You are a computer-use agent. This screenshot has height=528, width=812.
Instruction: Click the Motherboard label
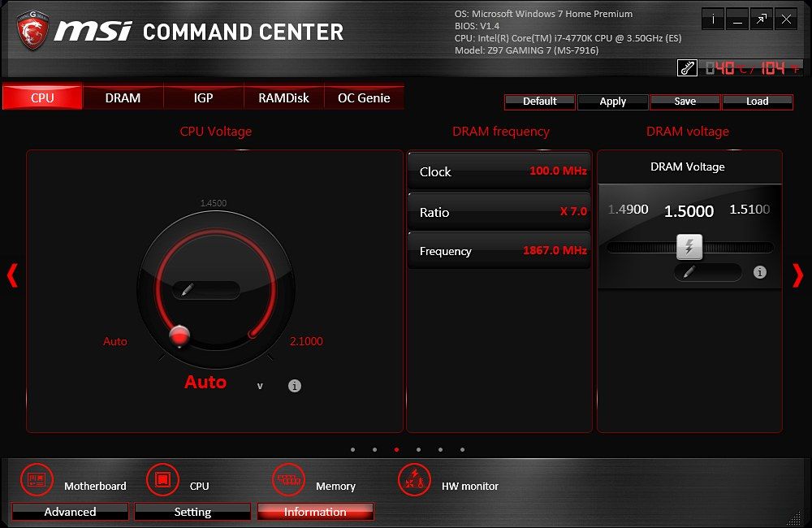pos(95,486)
